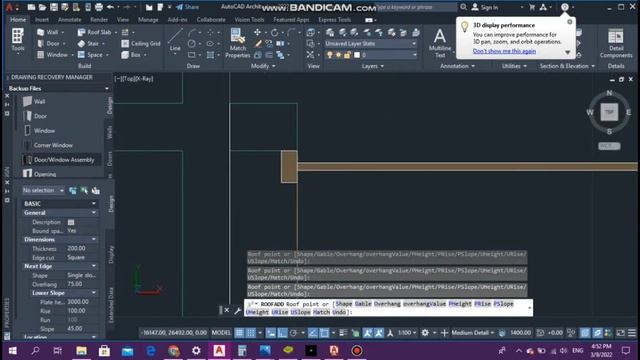Open the Manage ribbon tab
The image size is (640, 360).
point(148,19)
